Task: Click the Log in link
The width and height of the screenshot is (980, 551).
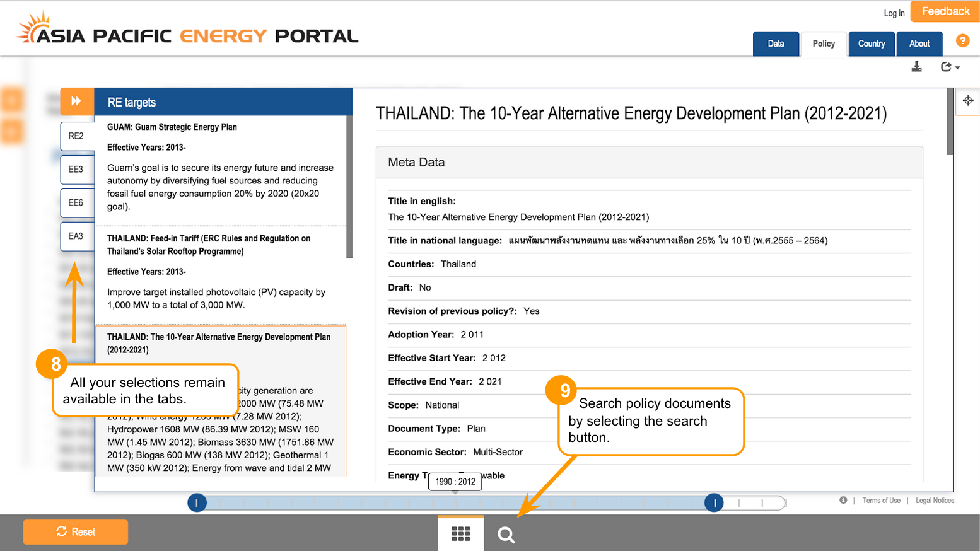Action: [894, 13]
